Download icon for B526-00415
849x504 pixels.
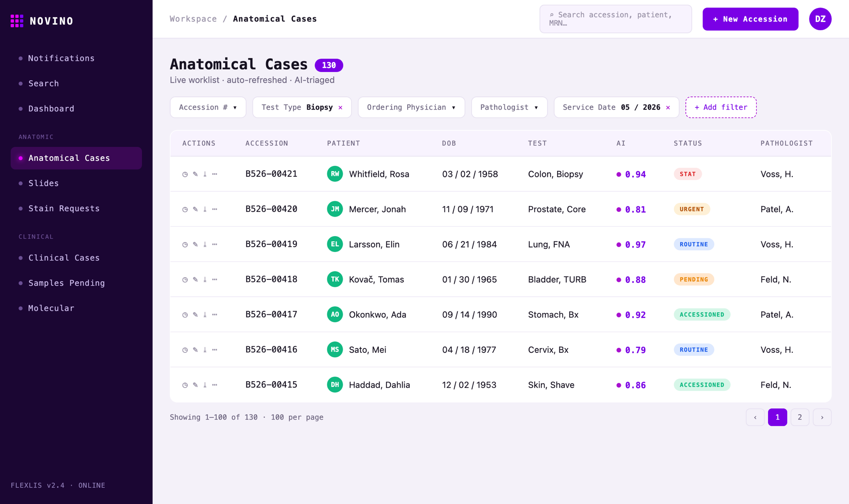point(205,385)
